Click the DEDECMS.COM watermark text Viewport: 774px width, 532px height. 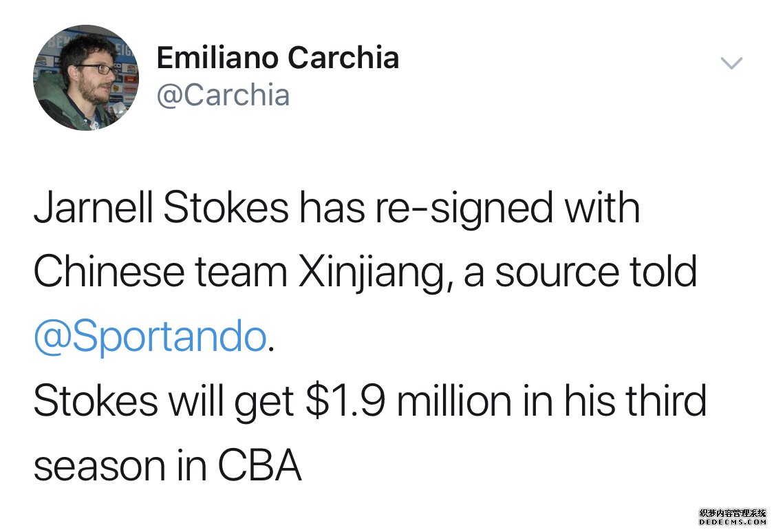[x=733, y=522]
